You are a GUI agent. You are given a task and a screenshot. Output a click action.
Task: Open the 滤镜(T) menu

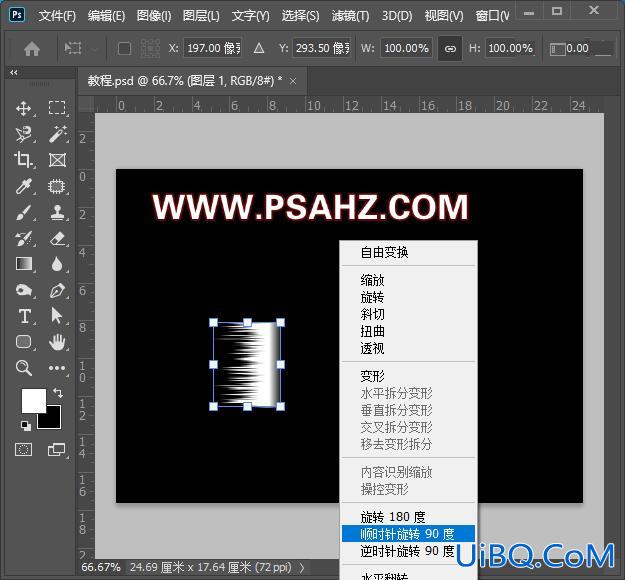point(350,16)
